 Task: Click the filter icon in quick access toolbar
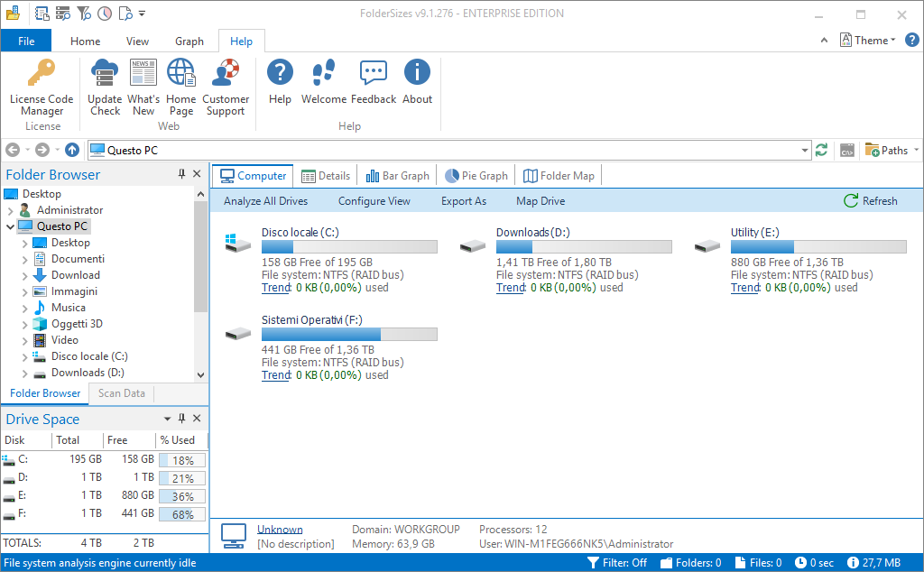pos(84,13)
